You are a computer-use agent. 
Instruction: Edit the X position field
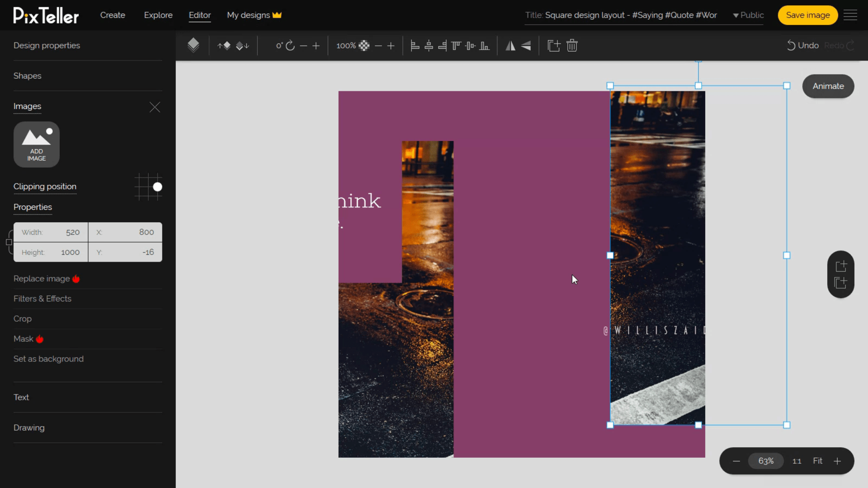coord(125,232)
